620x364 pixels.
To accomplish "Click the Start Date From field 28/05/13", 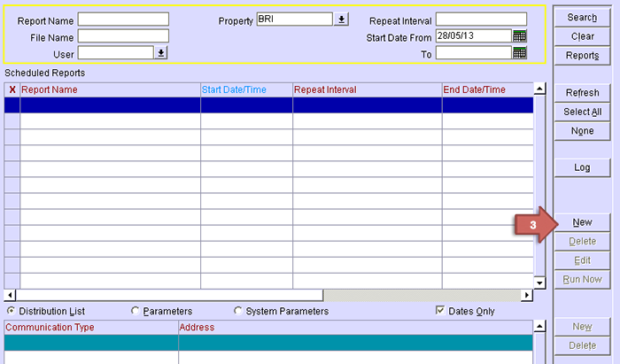I will [474, 36].
